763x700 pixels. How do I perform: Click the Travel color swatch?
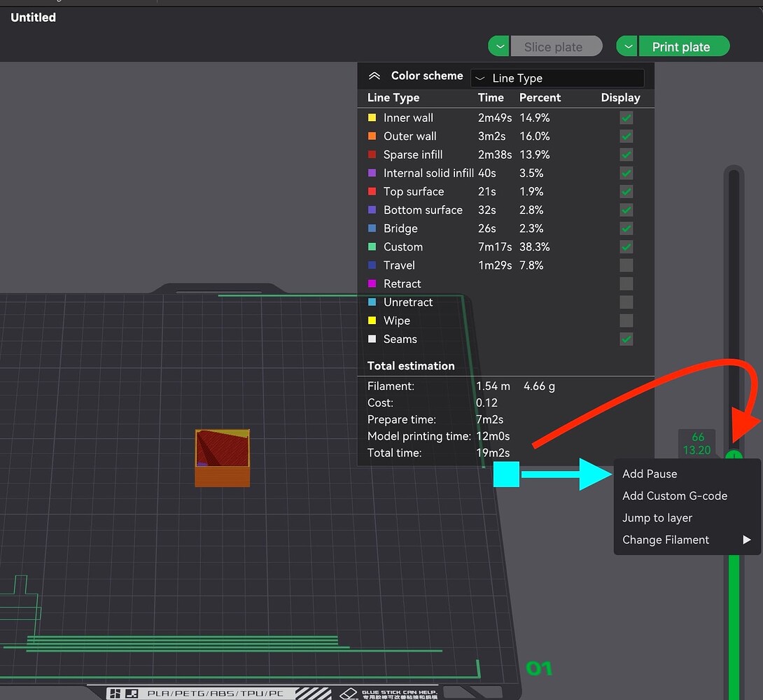(x=372, y=265)
